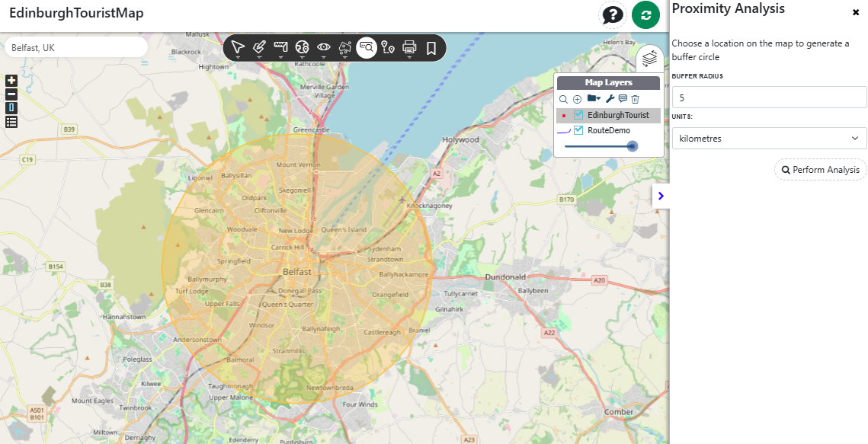This screenshot has height=444, width=868.
Task: Click the printer icon in the toolbar
Action: pos(410,46)
